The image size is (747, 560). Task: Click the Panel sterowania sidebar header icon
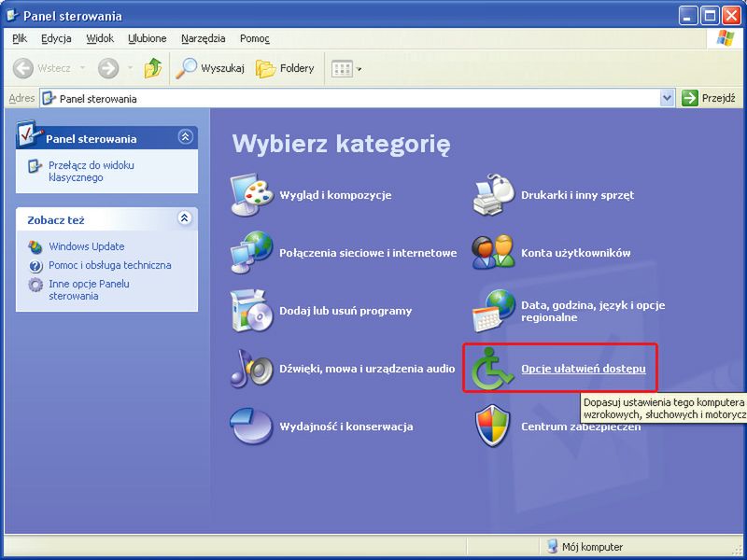pyautogui.click(x=29, y=133)
